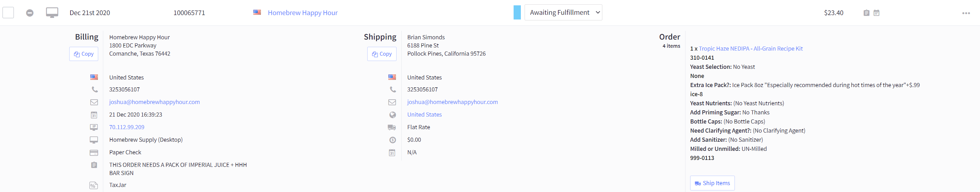
Task: Click the blue status color swatch
Action: point(517,13)
